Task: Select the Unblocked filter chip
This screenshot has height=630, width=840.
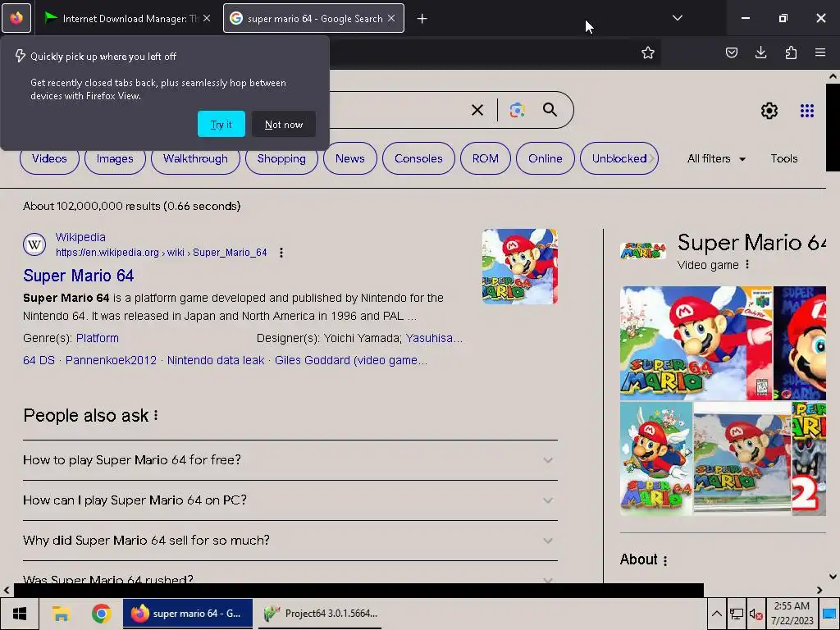Action: click(619, 158)
